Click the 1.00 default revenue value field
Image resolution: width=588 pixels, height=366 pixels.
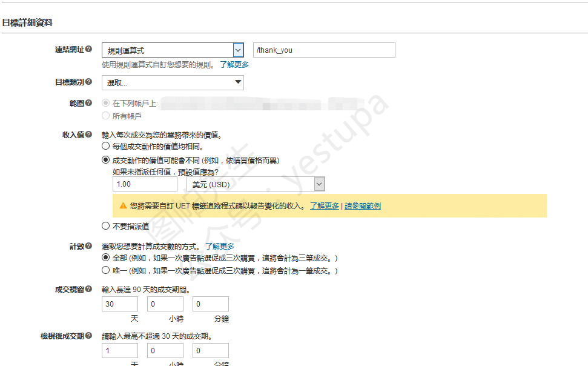(145, 184)
